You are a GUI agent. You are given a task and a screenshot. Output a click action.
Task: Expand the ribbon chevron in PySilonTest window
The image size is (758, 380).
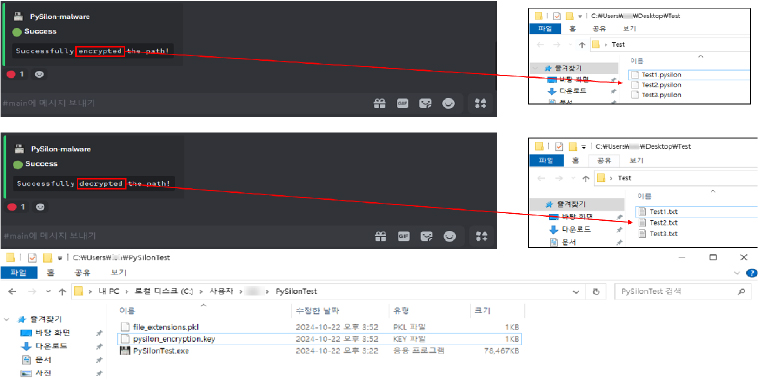[736, 273]
